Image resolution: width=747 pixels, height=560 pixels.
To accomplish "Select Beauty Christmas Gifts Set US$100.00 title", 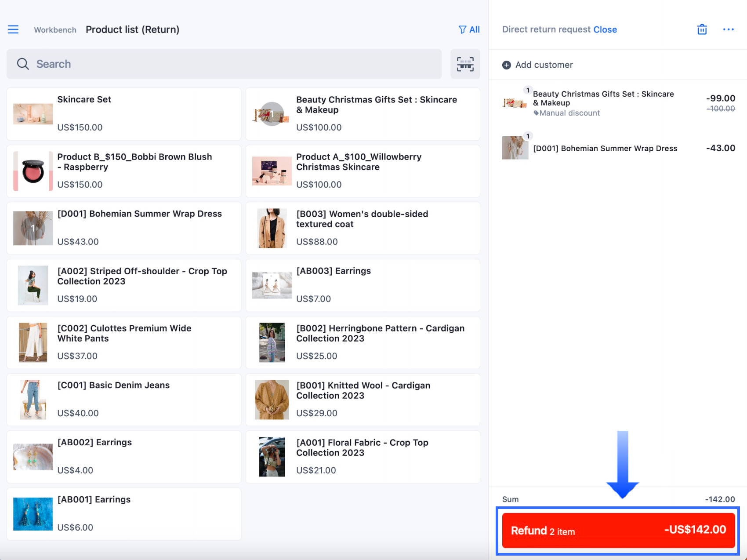I will [x=377, y=105].
